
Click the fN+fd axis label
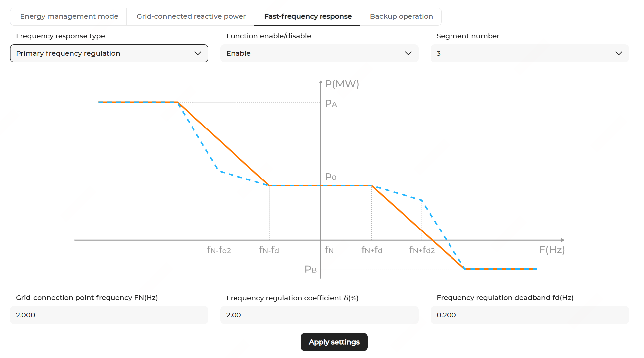(x=372, y=250)
